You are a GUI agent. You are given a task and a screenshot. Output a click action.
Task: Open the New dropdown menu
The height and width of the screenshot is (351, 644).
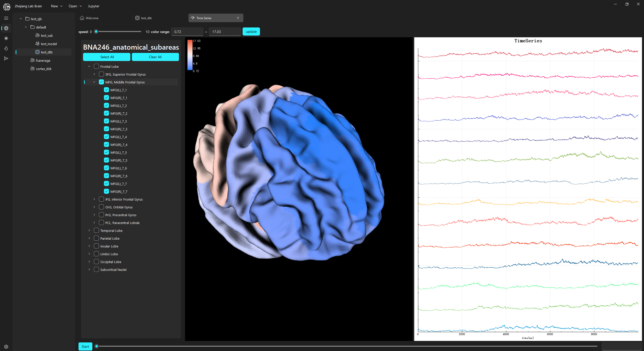point(57,6)
